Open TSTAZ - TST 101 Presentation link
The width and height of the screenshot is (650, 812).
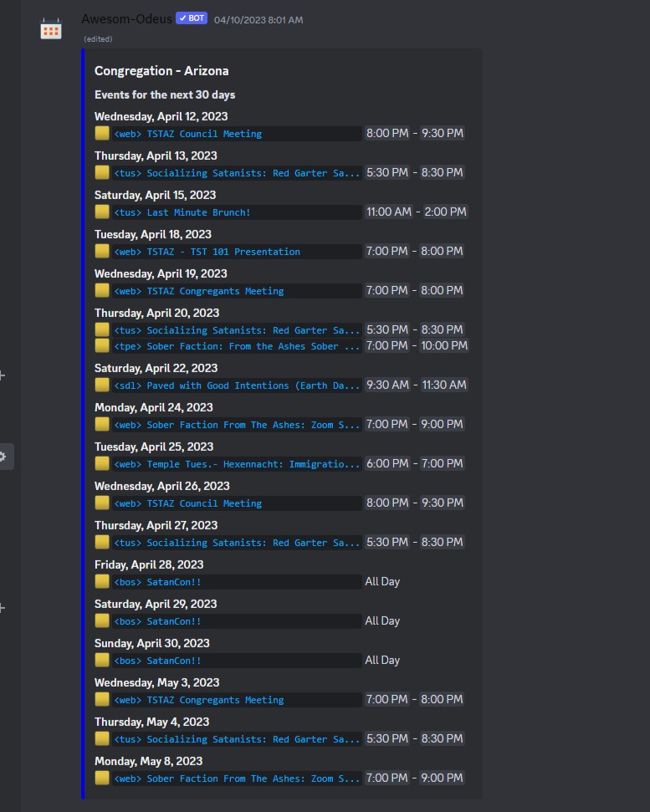(x=207, y=253)
